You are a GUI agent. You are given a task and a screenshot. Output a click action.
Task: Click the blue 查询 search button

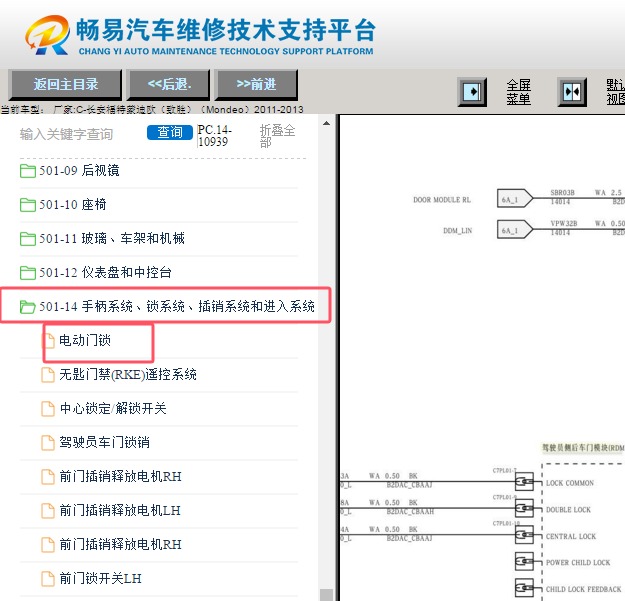coord(170,132)
